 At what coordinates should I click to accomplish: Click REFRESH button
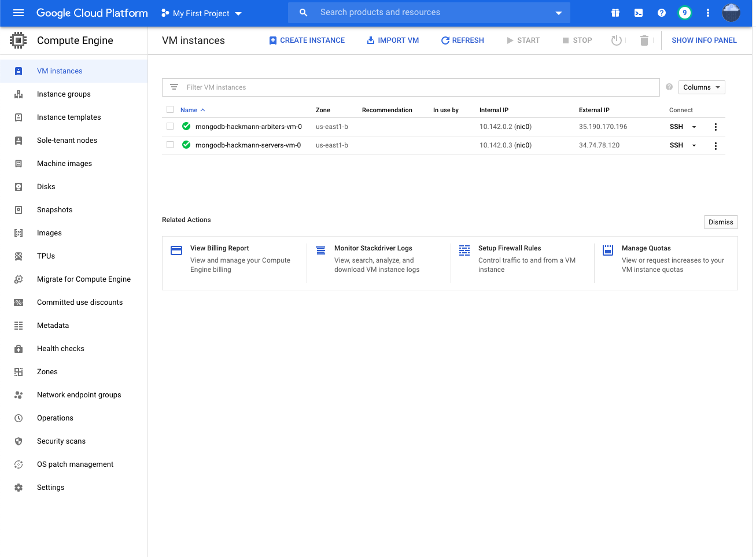point(462,40)
